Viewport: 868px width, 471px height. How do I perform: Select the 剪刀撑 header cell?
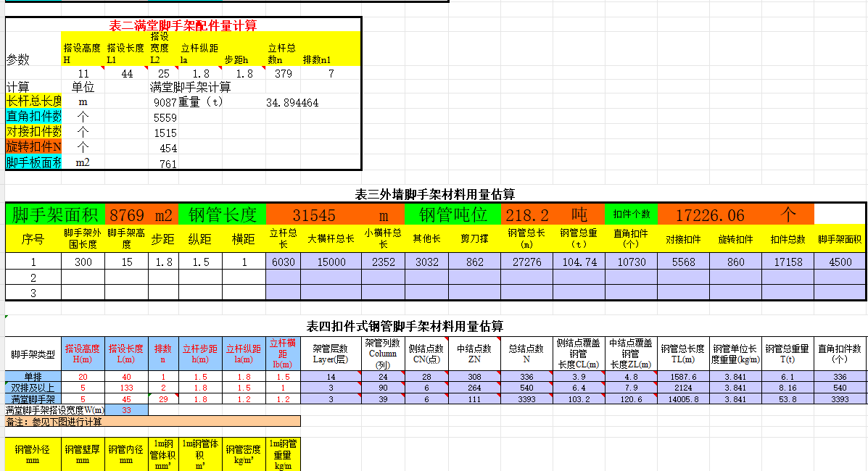pos(474,239)
